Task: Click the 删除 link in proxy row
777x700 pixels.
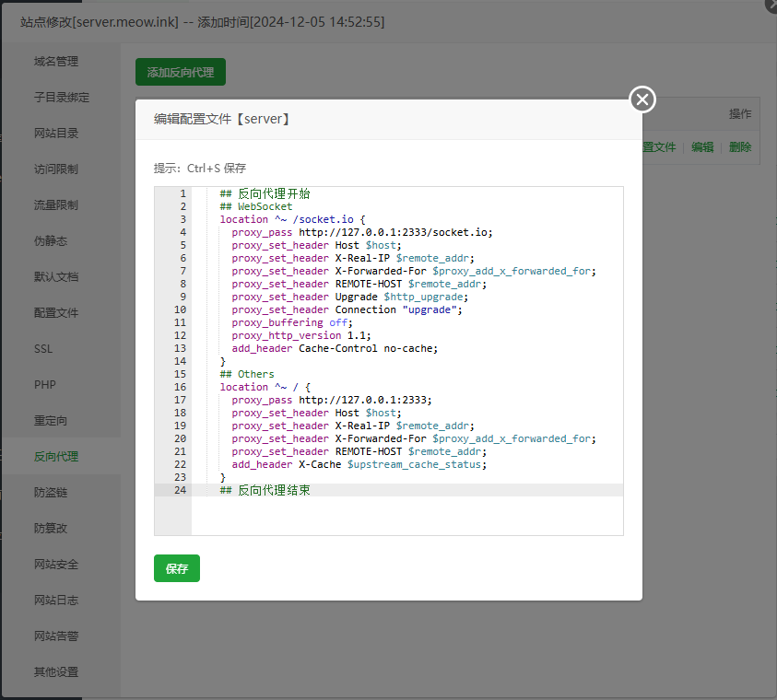Action: (x=740, y=147)
